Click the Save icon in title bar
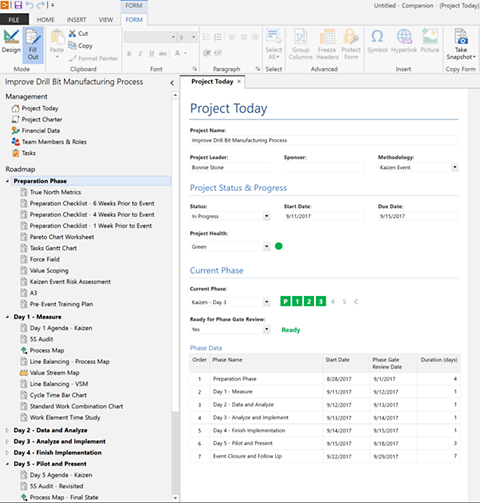 [18, 5]
